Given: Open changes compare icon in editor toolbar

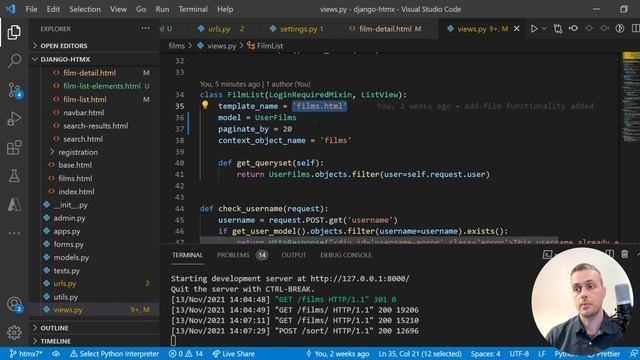Looking at the screenshot, I should click(x=558, y=29).
